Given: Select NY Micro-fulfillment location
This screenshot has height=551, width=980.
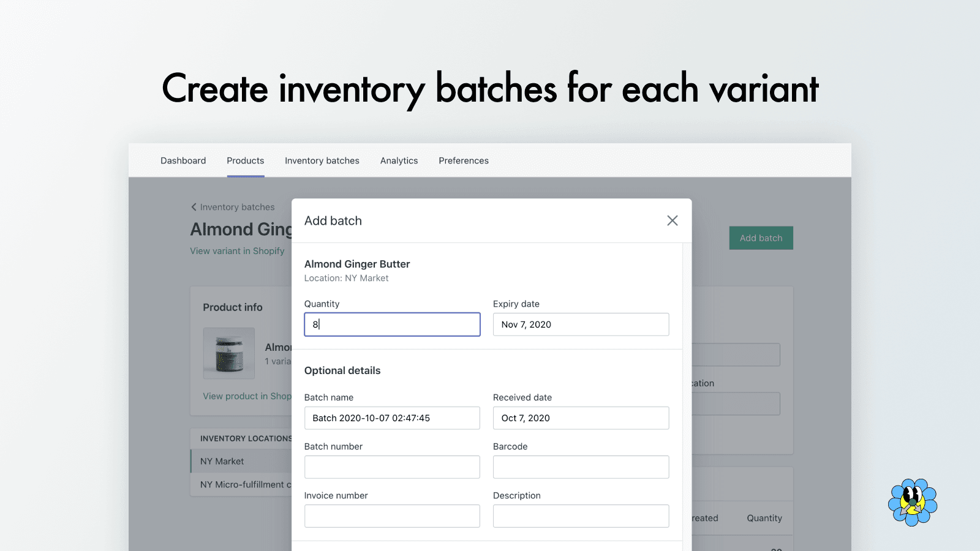Looking at the screenshot, I should (241, 484).
